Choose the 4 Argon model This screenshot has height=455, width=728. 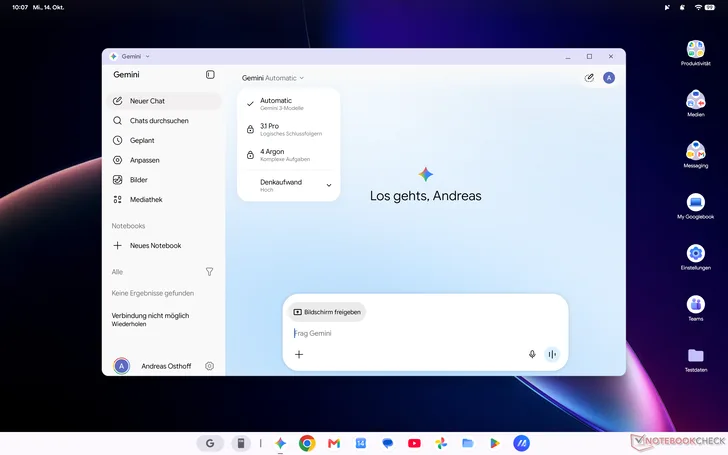click(288, 155)
